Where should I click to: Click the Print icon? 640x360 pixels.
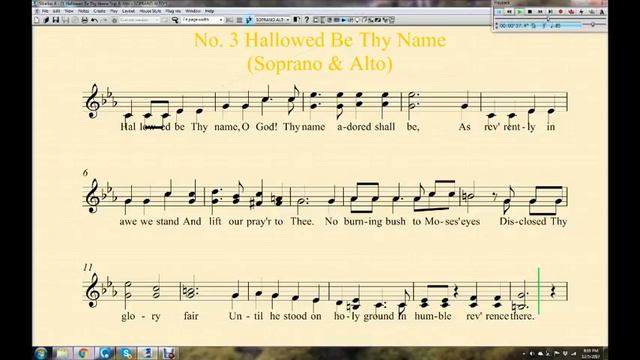84,20
